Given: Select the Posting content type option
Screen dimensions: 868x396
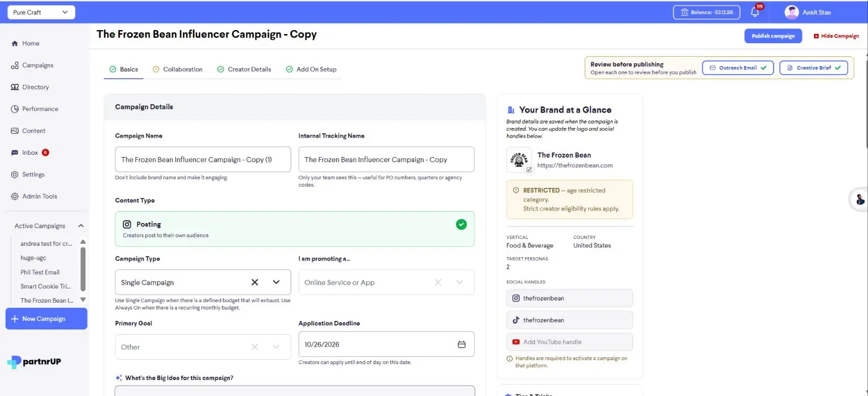Looking at the screenshot, I should 295,229.
